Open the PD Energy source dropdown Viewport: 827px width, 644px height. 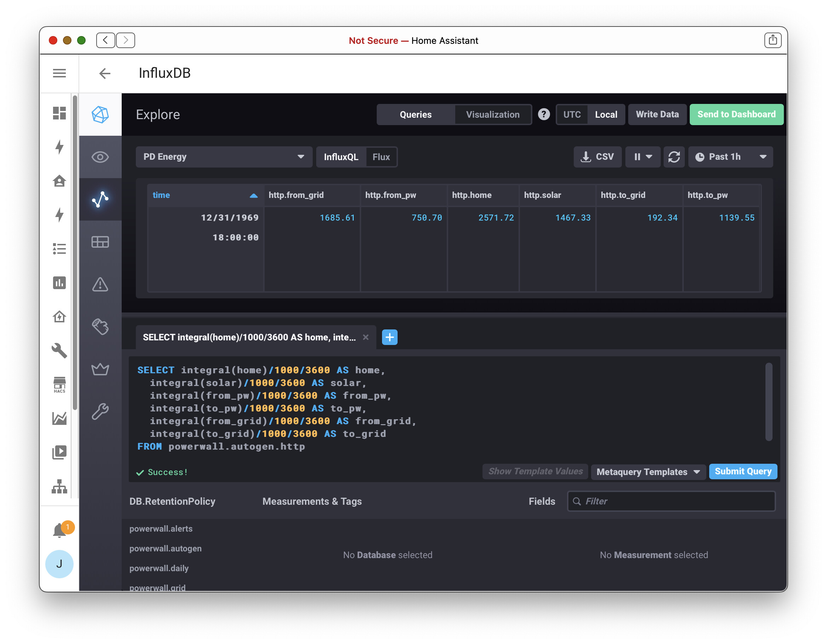point(224,157)
